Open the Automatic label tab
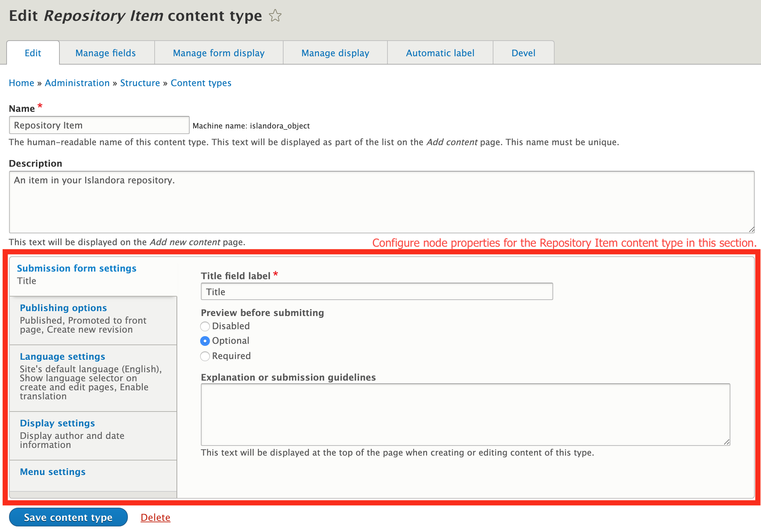The height and width of the screenshot is (532, 761). pyautogui.click(x=440, y=53)
